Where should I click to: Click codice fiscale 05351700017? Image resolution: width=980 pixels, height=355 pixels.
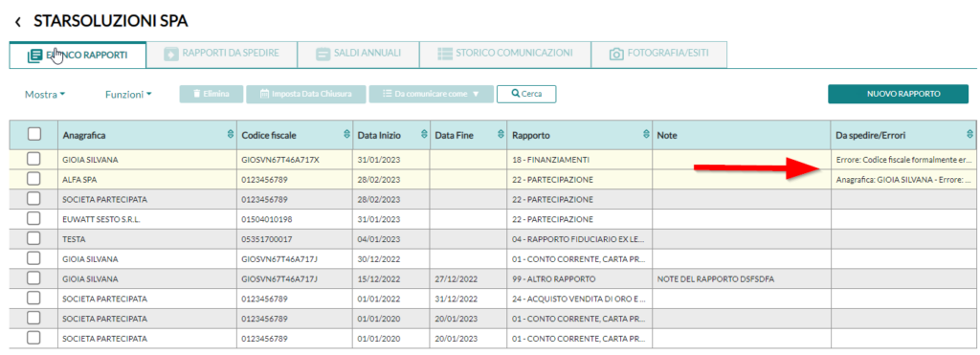point(295,239)
